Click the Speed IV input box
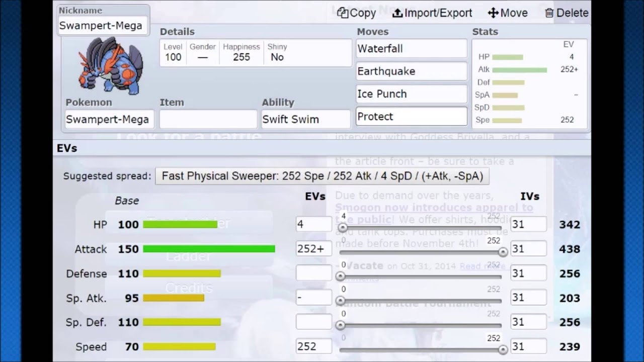Screen dimensions: 644x362 click(x=528, y=346)
